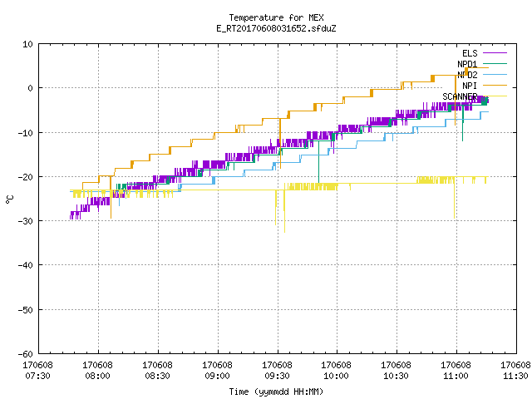Click the yellow SCANNER legend line sample
532x399 pixels.
click(495, 96)
